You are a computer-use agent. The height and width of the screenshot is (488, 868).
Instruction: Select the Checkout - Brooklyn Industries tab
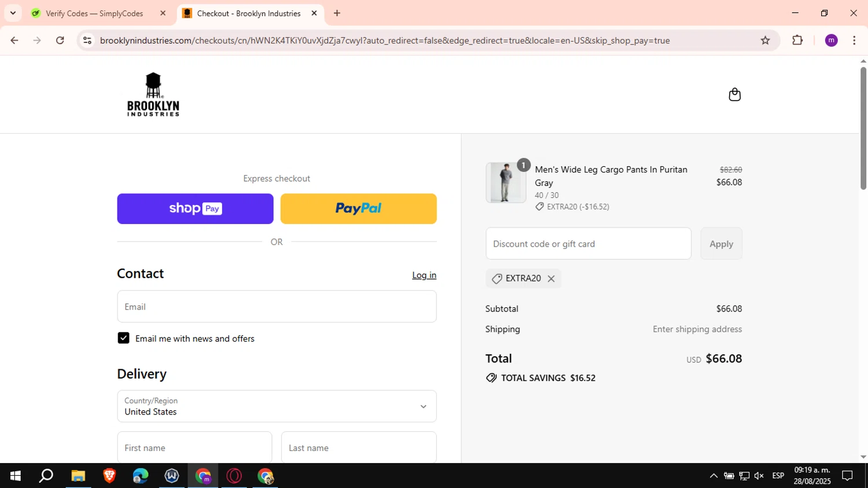250,13
